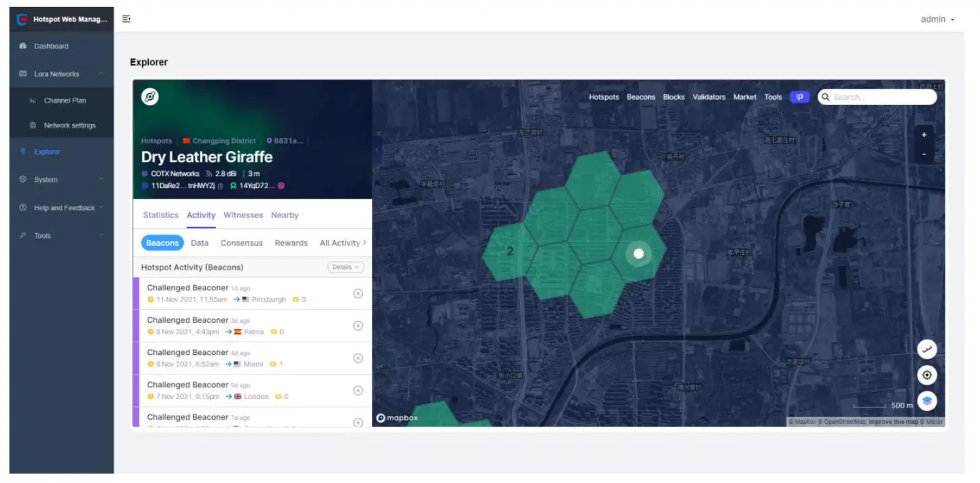This screenshot has height=483, width=980.
Task: Open the admin user dropdown
Action: pos(938,20)
